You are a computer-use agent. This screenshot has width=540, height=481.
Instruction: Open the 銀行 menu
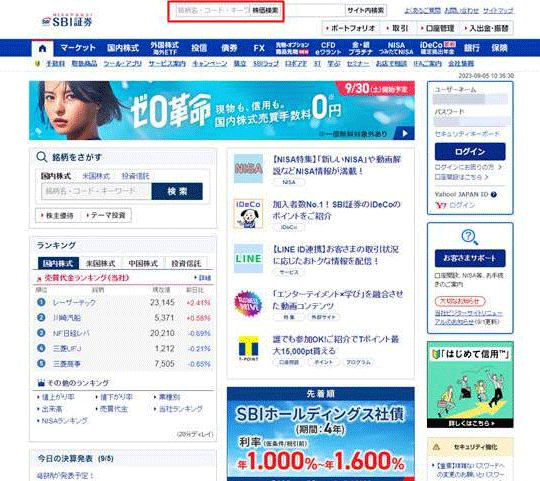pyautogui.click(x=472, y=48)
